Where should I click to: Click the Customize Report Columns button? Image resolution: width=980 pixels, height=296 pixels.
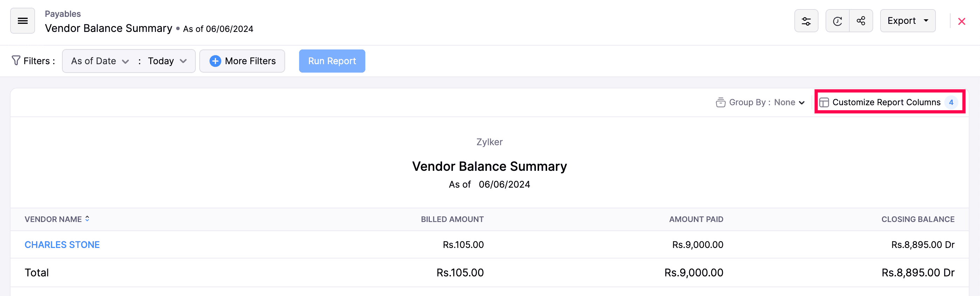click(x=886, y=102)
